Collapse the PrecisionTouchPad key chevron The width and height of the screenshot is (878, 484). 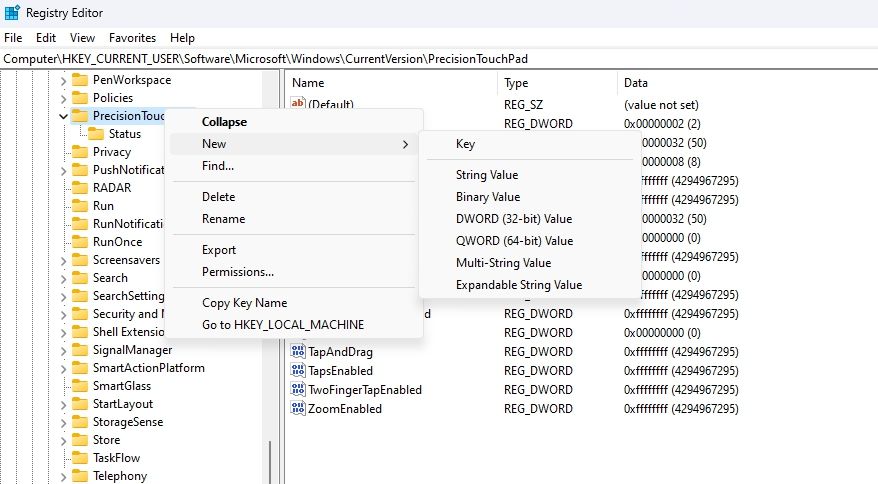(x=64, y=116)
